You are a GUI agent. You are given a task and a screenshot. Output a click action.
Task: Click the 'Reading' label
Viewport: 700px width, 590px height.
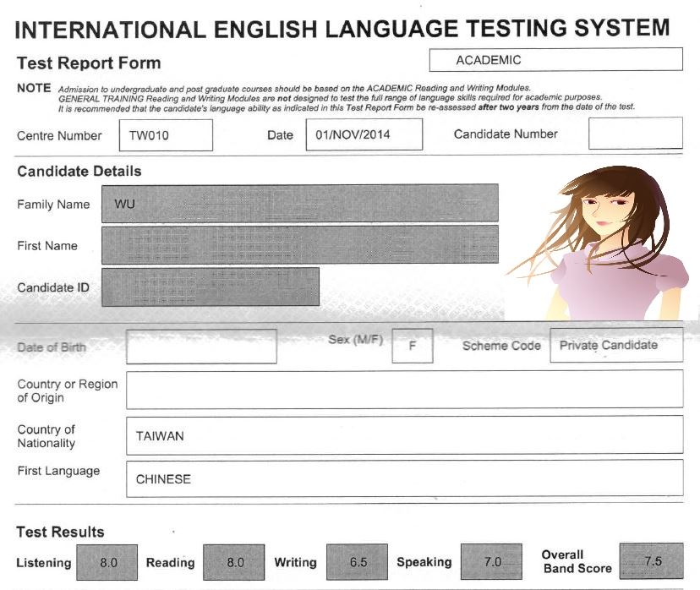click(x=171, y=562)
